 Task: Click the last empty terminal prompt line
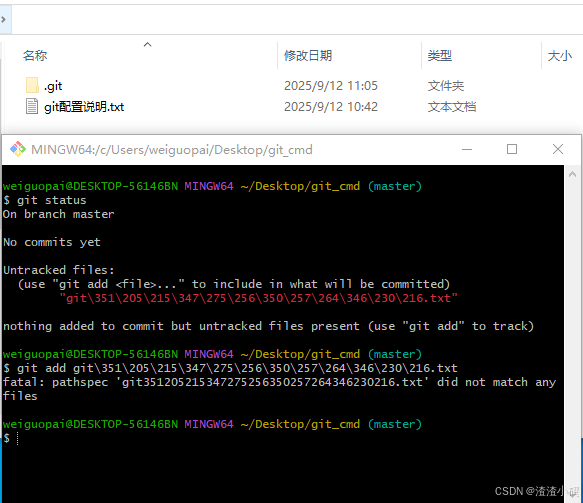pos(11,438)
